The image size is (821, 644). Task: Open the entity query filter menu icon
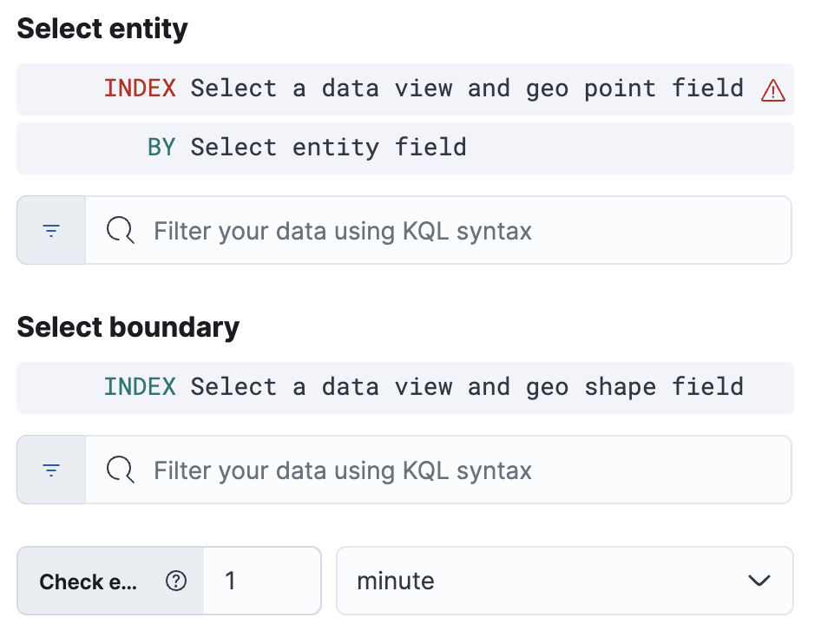pyautogui.click(x=51, y=231)
